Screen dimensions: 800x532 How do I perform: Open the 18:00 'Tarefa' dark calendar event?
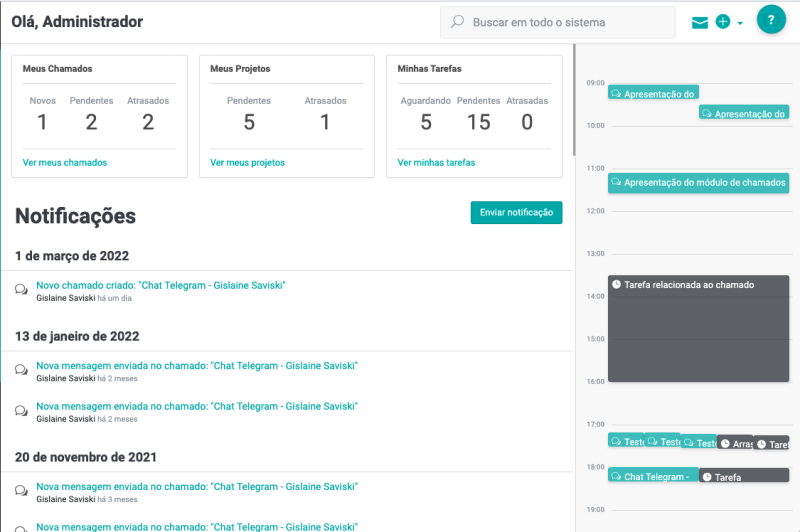point(744,477)
